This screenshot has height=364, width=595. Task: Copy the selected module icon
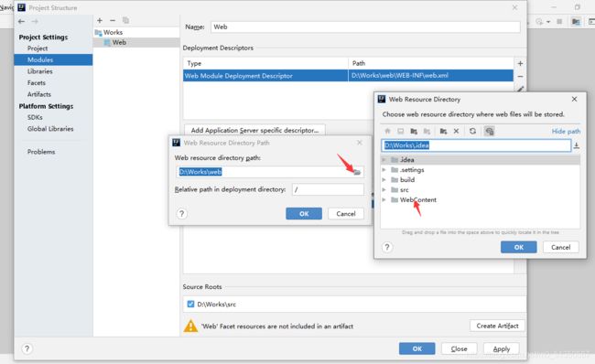(125, 20)
